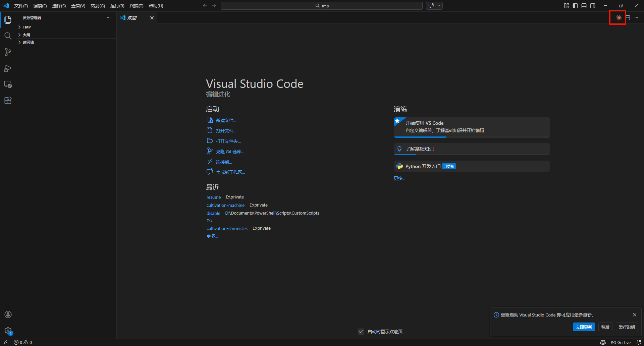Open the editor more actions ellipsis

click(x=636, y=18)
